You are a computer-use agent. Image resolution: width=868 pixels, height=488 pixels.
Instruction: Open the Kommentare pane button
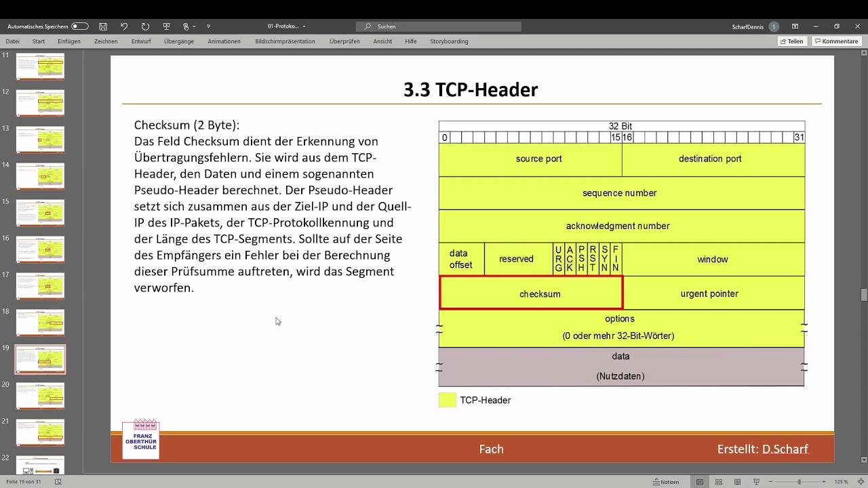(837, 41)
